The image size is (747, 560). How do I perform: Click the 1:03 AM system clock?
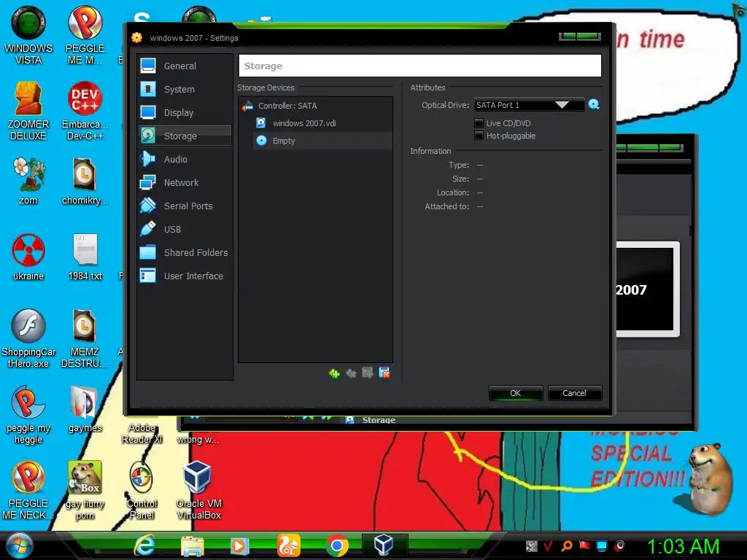point(683,546)
